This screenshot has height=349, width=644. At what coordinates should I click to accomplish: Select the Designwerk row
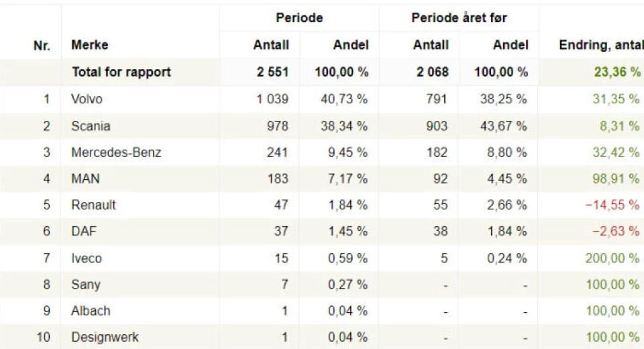[105, 337]
